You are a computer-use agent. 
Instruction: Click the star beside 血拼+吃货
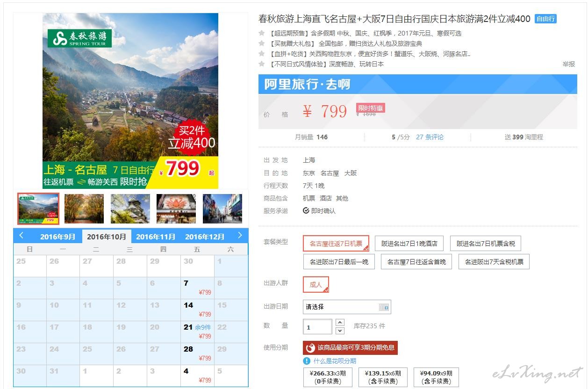(262, 54)
